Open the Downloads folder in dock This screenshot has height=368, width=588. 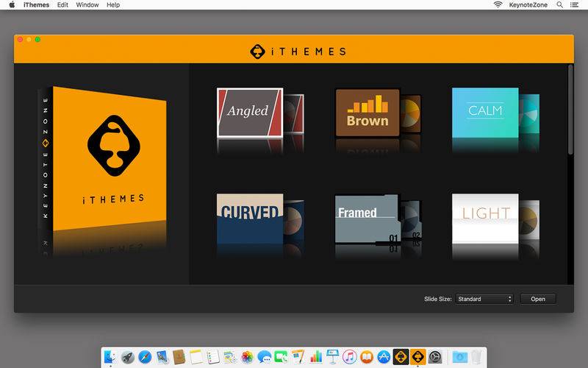click(x=460, y=357)
